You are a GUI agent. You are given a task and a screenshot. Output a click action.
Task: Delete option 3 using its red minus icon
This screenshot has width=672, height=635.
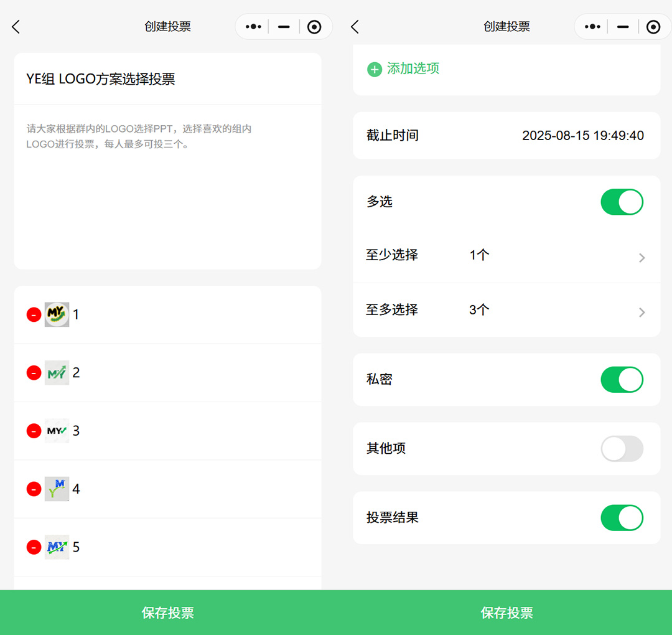[x=34, y=431]
